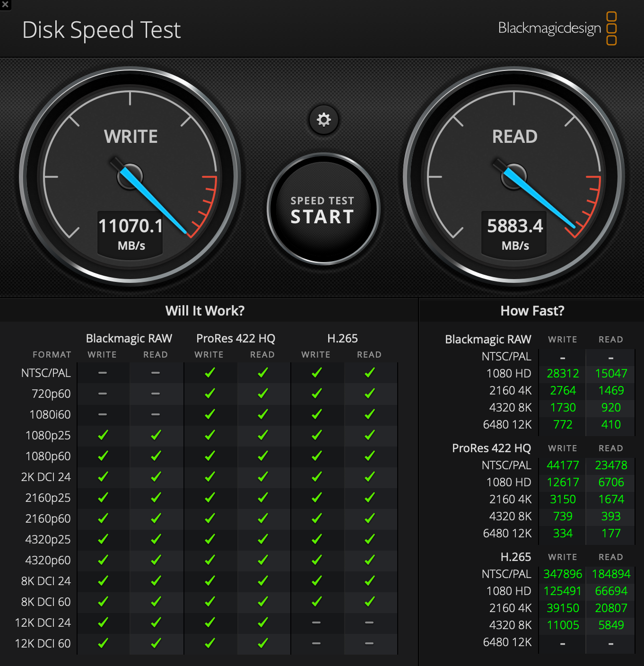Click the FORMAT column header
Screen dimensions: 644x666
(52, 355)
